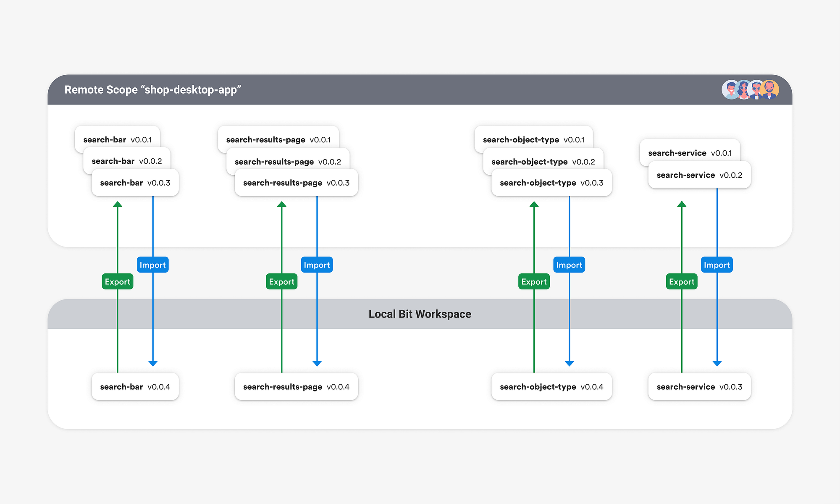Select the search-object-type v0.0.3 card
This screenshot has width=840, height=504.
551,183
